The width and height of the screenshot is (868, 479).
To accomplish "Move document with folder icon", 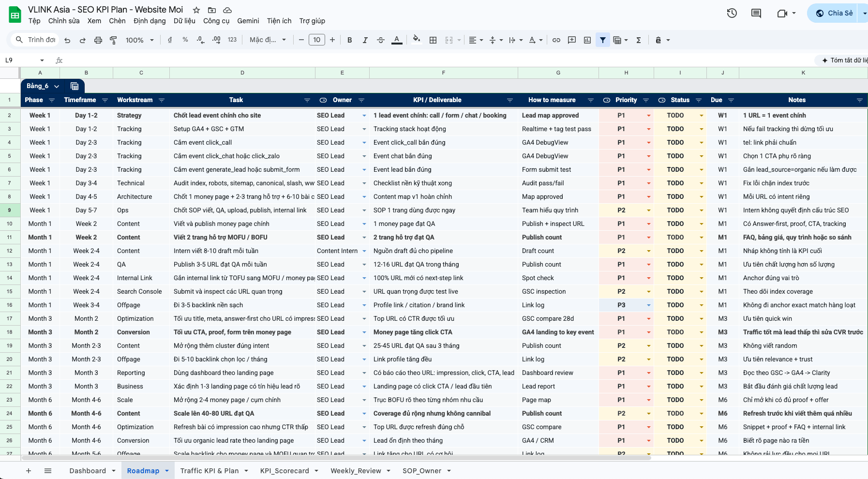I will [212, 10].
